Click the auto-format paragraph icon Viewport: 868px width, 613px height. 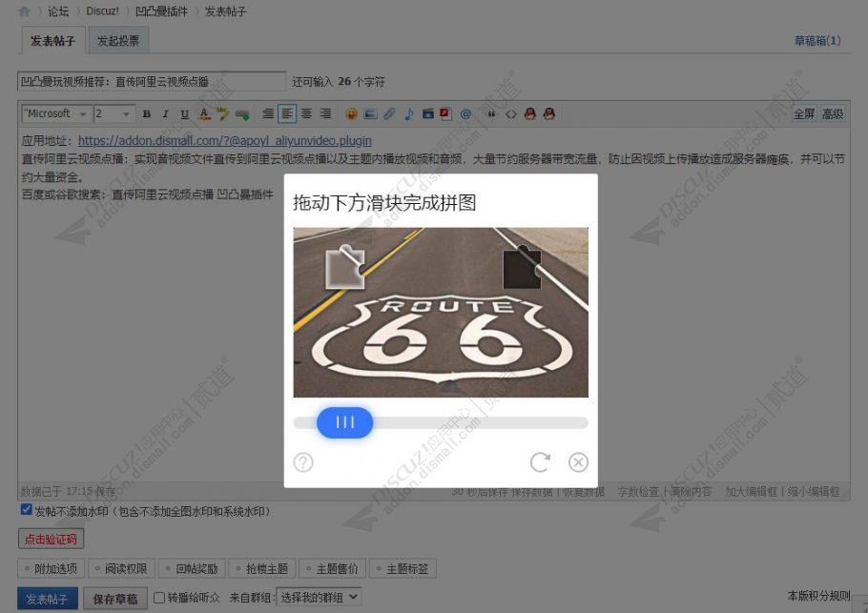pos(268,114)
